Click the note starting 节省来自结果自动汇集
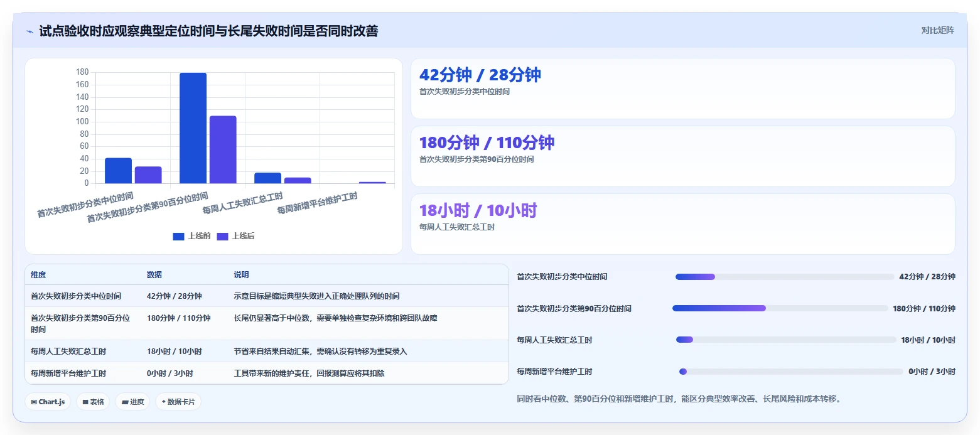The image size is (980, 435). coord(321,351)
